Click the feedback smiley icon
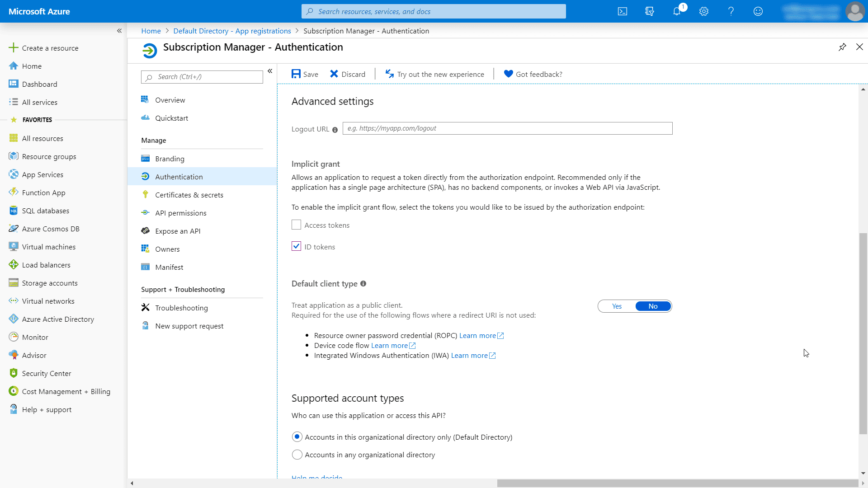This screenshot has height=488, width=868. pos(758,11)
